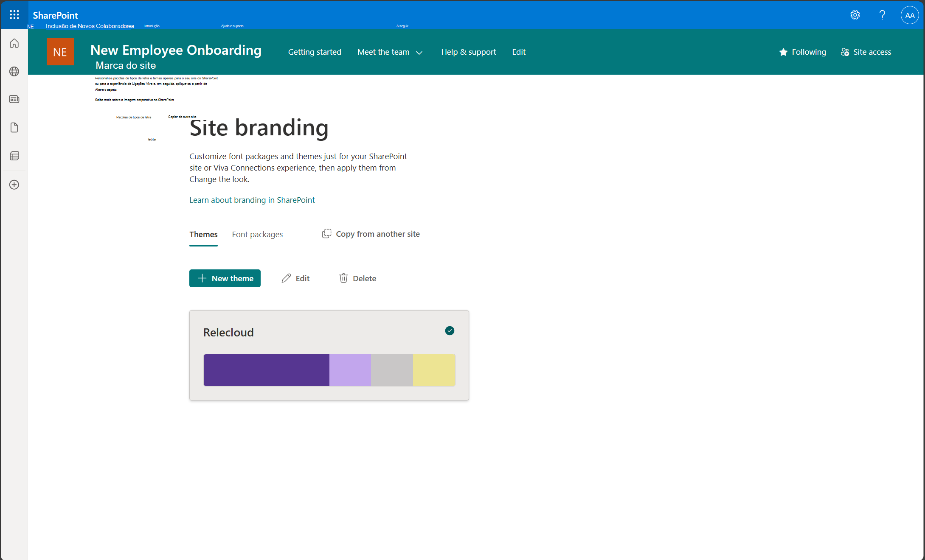The width and height of the screenshot is (925, 560).
Task: Open Getting started nav item
Action: point(315,52)
